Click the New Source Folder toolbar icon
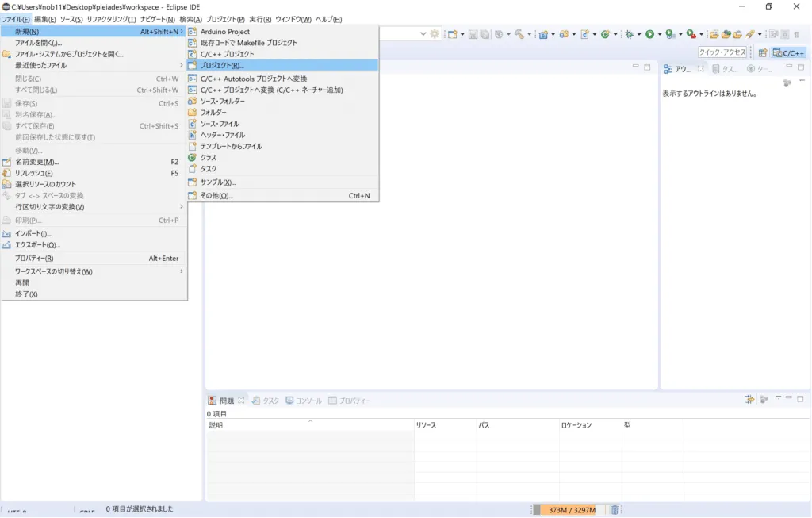 pyautogui.click(x=564, y=34)
